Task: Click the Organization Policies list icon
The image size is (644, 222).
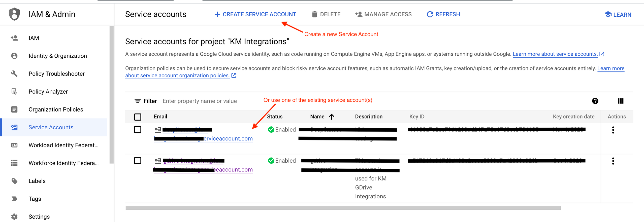Action: pyautogui.click(x=14, y=109)
